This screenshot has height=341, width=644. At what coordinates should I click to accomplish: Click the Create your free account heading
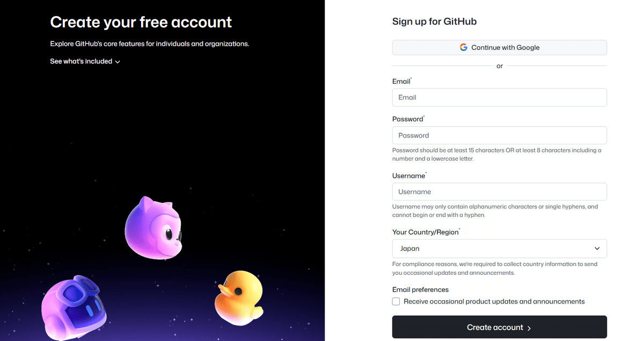click(141, 23)
